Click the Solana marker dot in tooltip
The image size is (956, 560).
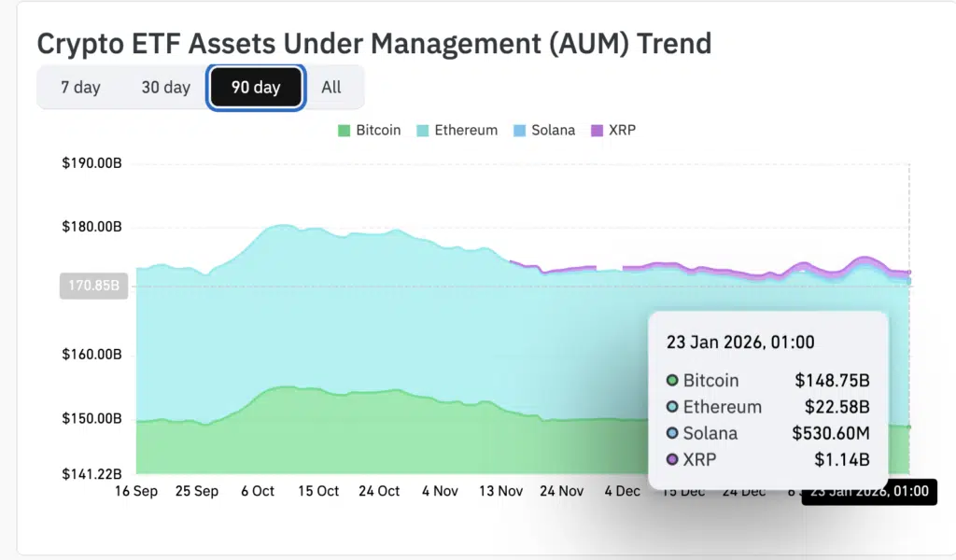[672, 433]
